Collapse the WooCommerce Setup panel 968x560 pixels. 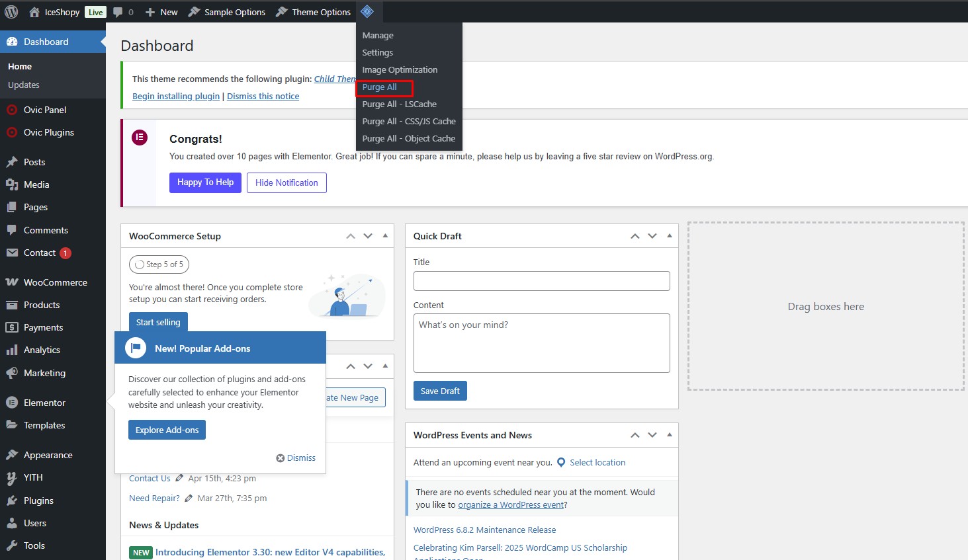click(385, 236)
